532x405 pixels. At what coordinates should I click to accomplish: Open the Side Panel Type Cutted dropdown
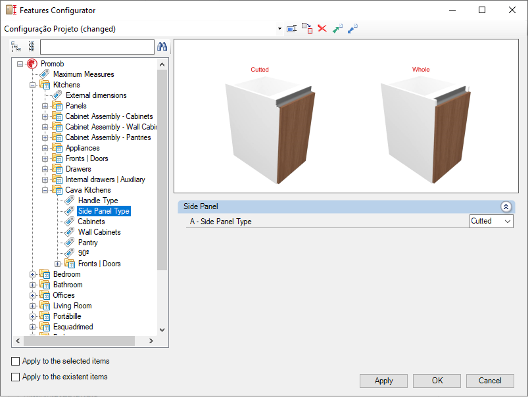(491, 222)
